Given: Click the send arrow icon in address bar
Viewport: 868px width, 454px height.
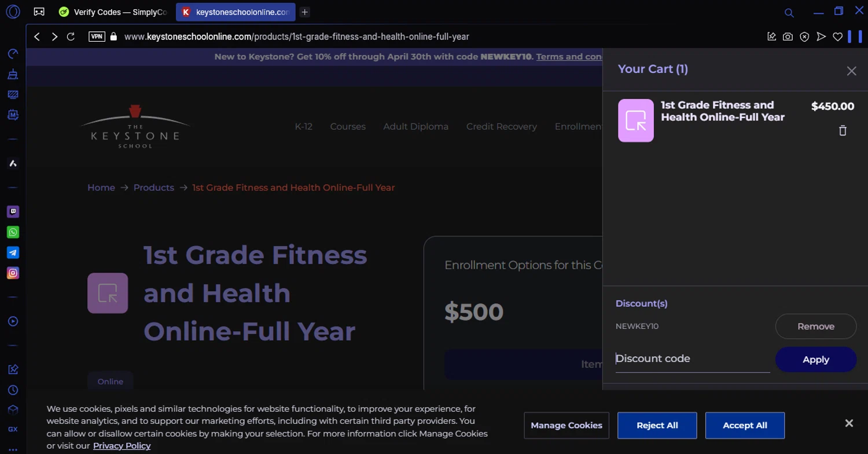Looking at the screenshot, I should 821,36.
